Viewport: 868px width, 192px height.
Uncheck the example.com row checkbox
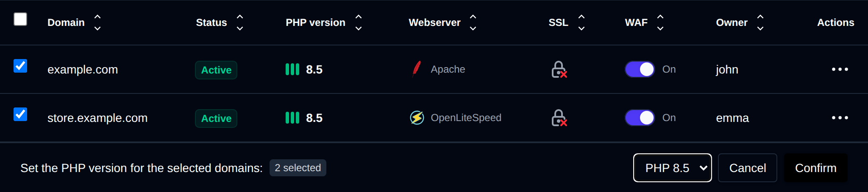20,66
